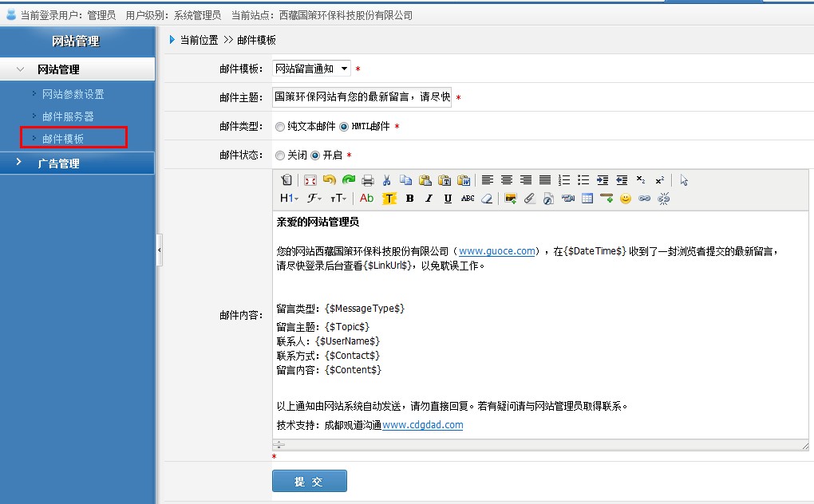Set mail status to 关闭
The width and height of the screenshot is (814, 504).
(x=279, y=156)
